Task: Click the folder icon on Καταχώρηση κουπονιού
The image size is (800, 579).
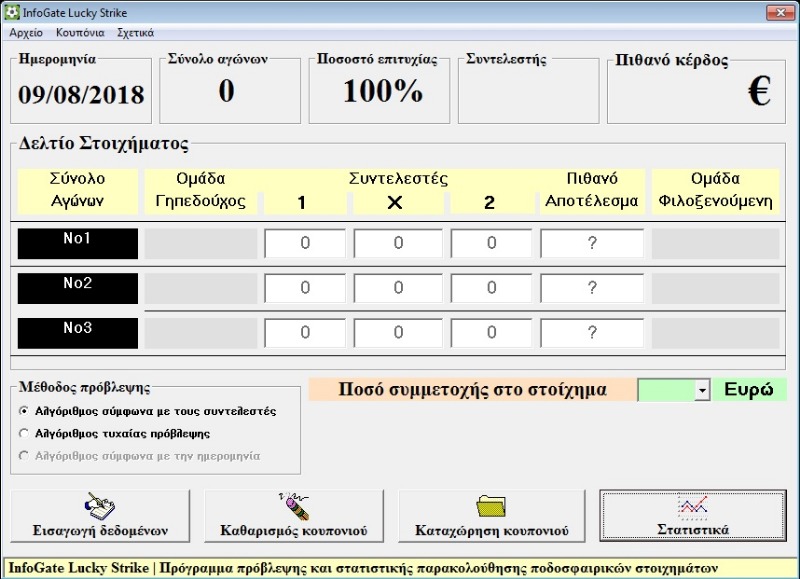Action: (491, 504)
